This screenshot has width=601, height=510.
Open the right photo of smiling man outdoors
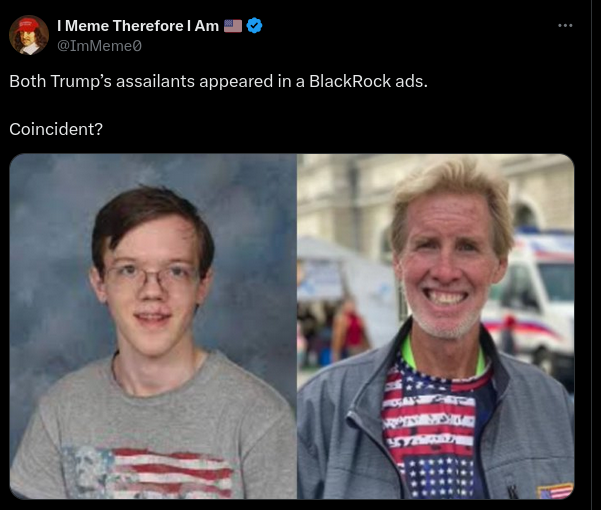click(x=436, y=326)
